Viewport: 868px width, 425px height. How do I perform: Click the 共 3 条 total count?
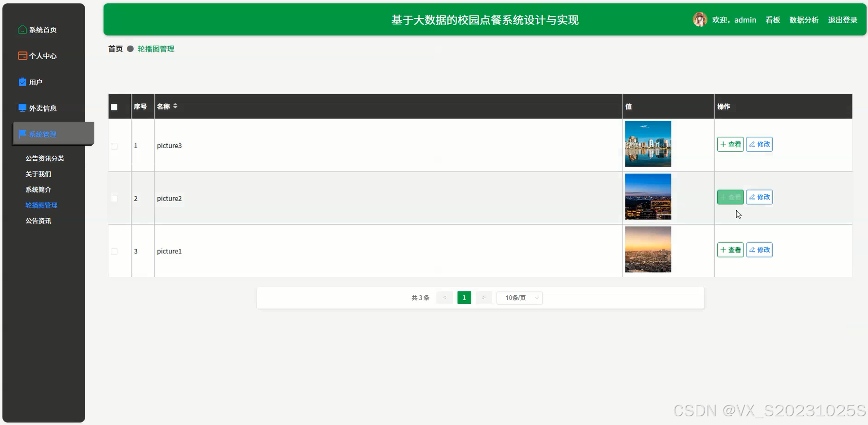click(x=420, y=298)
